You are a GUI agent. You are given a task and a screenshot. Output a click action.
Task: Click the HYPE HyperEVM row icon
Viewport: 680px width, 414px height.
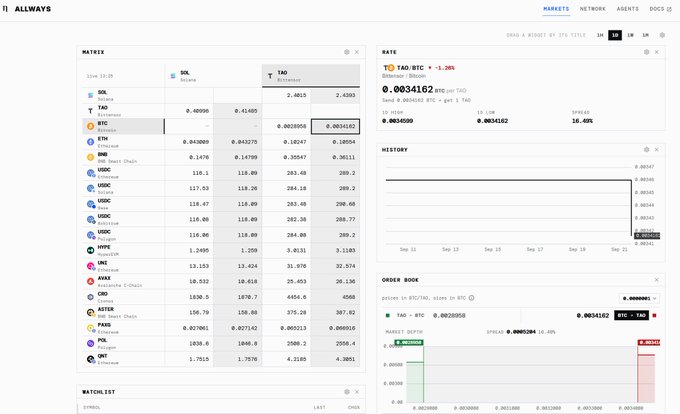pyautogui.click(x=91, y=251)
